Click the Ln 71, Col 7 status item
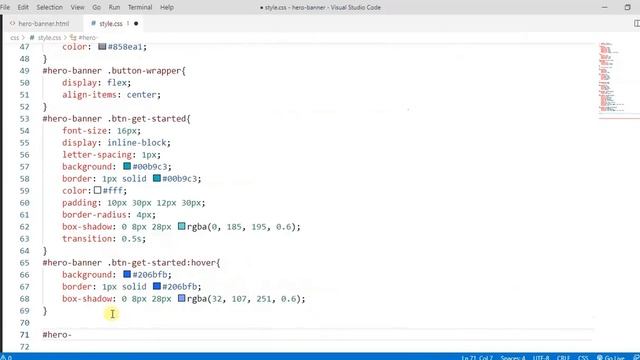640x360 pixels. [477, 358]
